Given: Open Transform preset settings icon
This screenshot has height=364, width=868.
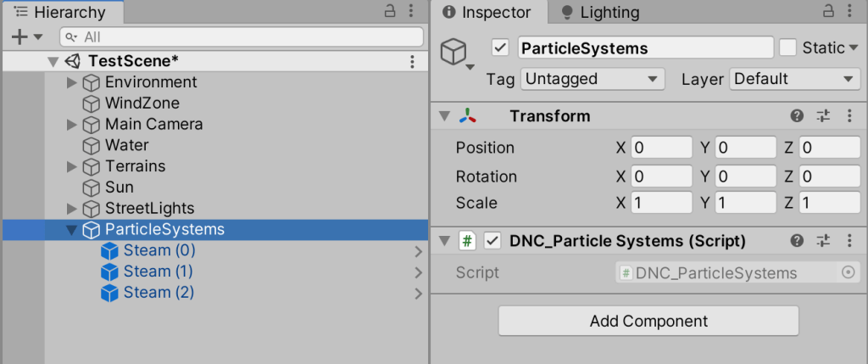Looking at the screenshot, I should 823,116.
